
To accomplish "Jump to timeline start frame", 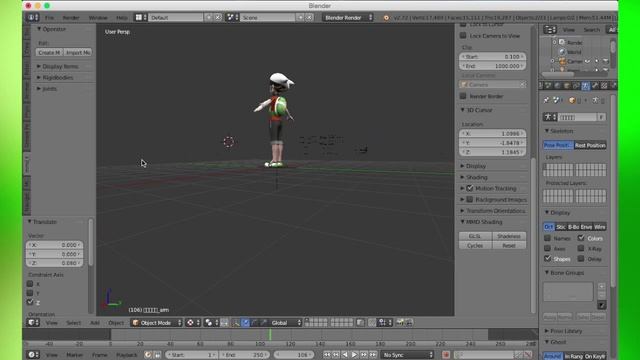I will [327, 355].
